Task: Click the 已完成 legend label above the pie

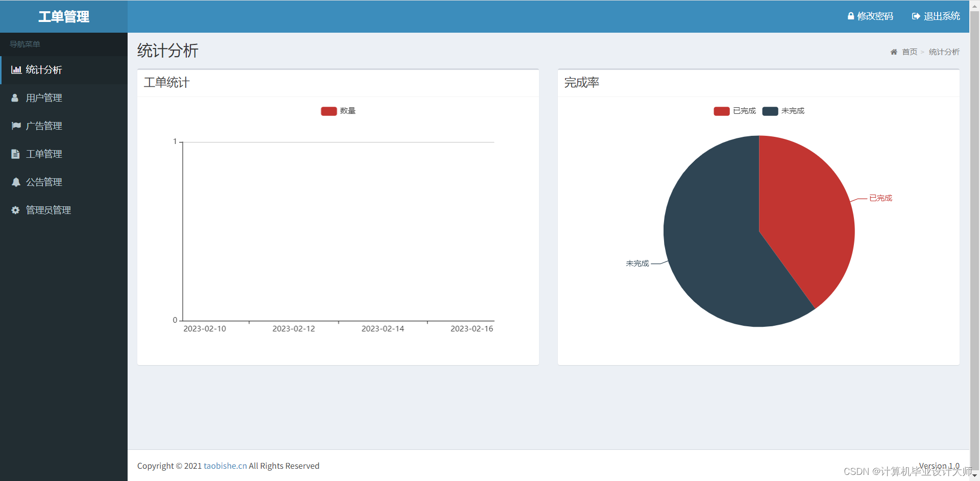Action: tap(744, 111)
